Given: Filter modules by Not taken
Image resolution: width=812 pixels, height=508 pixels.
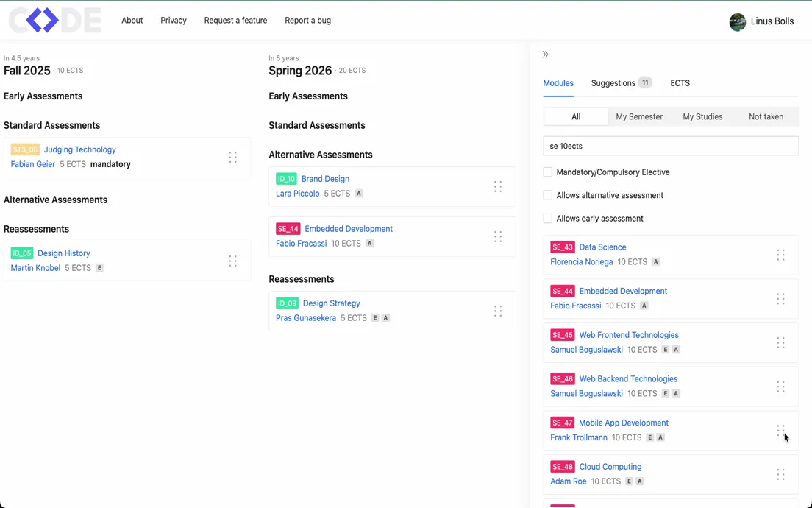Looking at the screenshot, I should pyautogui.click(x=766, y=116).
